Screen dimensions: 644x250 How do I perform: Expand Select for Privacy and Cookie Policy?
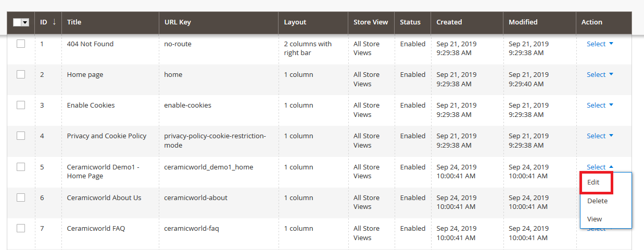[x=600, y=136]
